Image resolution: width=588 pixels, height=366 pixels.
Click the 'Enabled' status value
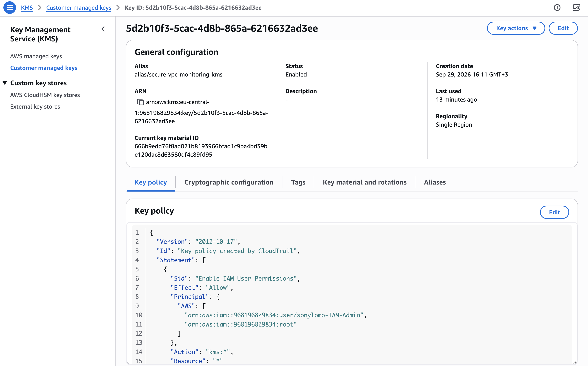[x=296, y=74]
